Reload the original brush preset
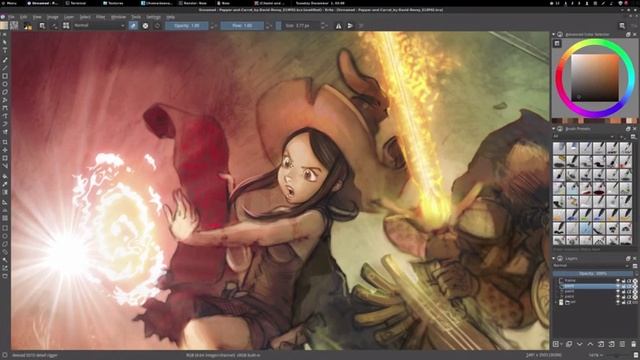 click(x=158, y=26)
